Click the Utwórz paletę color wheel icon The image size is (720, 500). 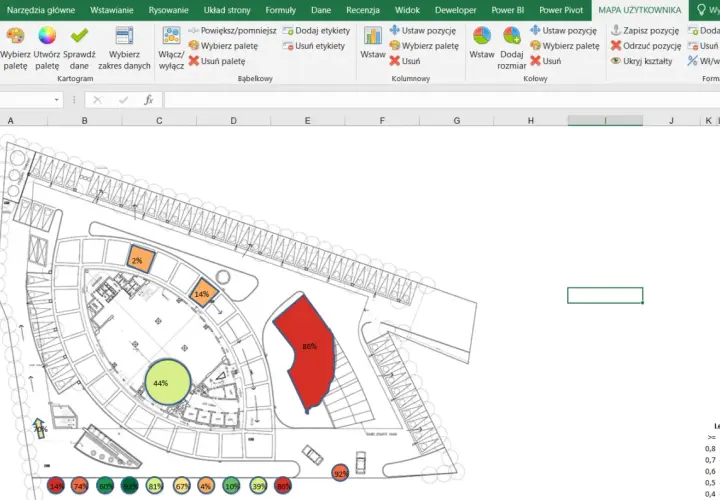(x=47, y=35)
